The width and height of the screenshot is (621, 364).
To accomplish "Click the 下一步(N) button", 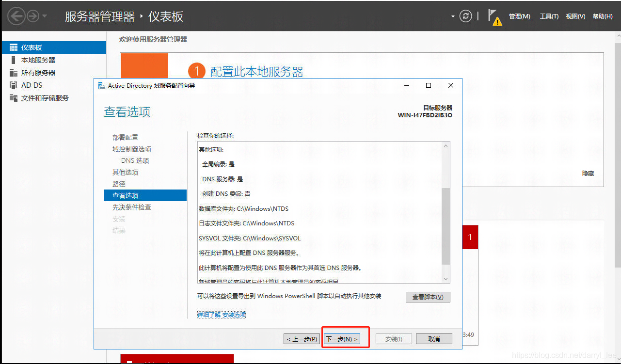I will point(342,339).
